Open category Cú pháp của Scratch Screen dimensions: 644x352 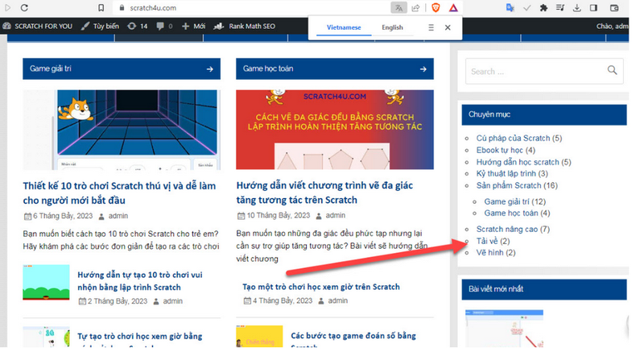[x=513, y=139]
